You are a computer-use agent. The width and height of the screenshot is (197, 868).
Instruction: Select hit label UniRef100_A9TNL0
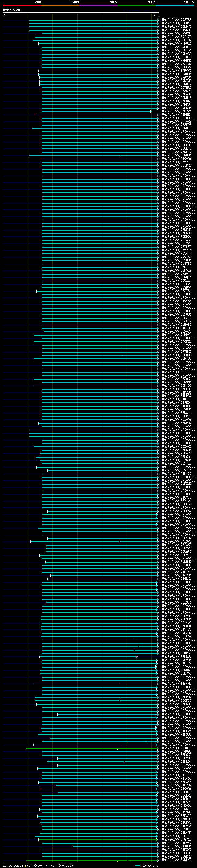click(176, 57)
